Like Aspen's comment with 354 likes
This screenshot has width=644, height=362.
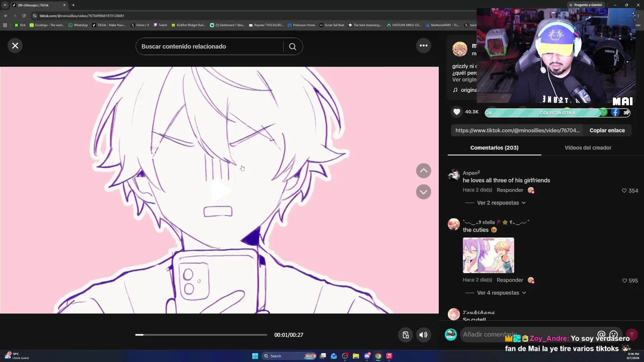624,191
